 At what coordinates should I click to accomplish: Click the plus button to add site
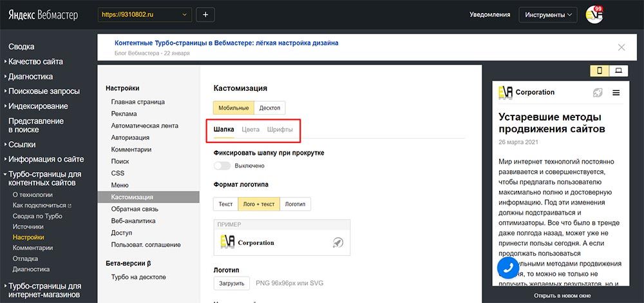pyautogui.click(x=205, y=14)
